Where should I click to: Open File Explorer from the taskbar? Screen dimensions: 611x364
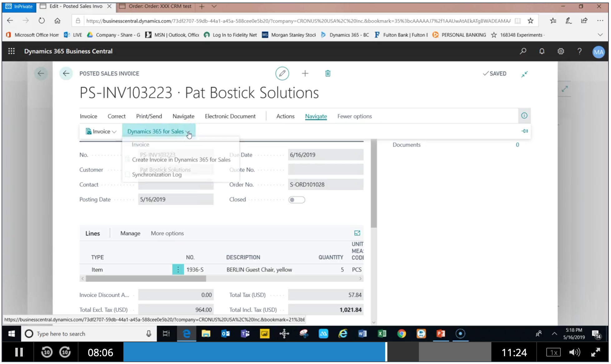point(206,334)
